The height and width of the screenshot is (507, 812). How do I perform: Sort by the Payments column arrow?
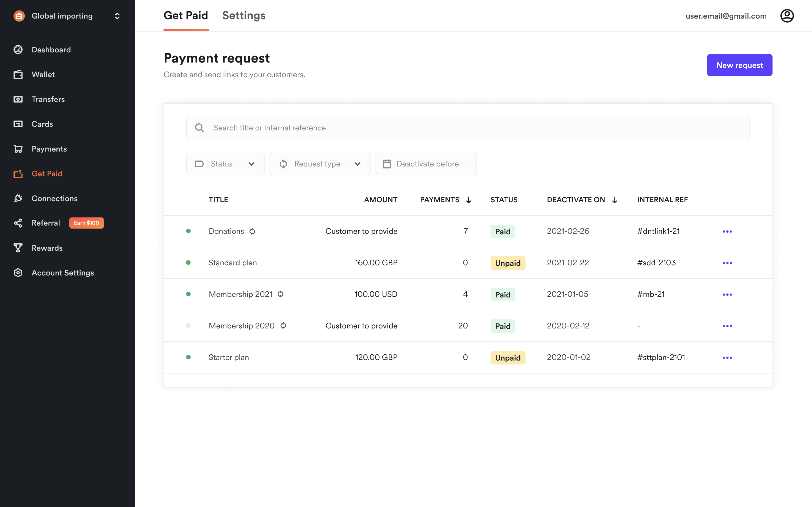[468, 200]
